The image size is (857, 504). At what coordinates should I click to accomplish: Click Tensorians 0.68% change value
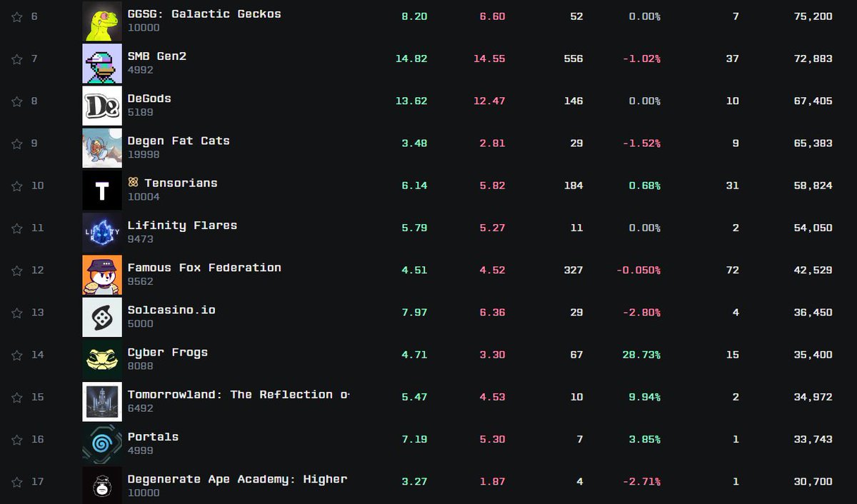click(x=645, y=186)
